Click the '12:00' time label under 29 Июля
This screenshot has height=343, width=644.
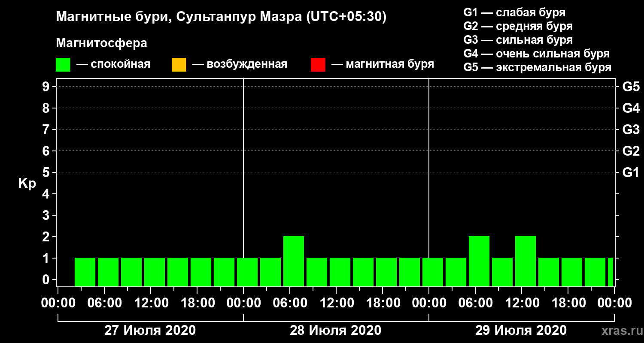coord(522,303)
